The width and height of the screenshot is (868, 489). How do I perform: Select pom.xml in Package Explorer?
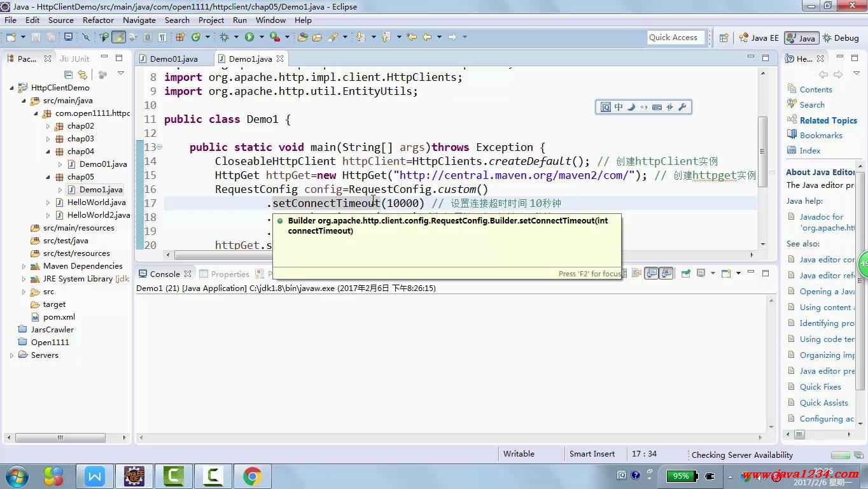[x=59, y=317]
